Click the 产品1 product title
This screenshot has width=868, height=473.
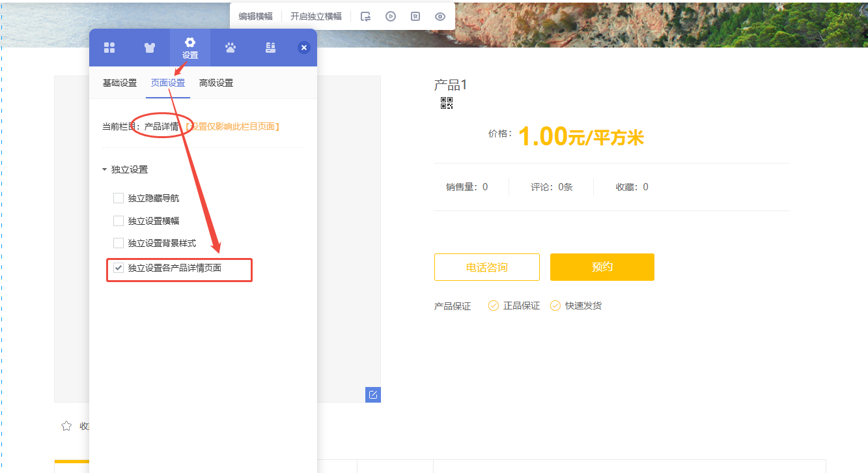pos(451,85)
